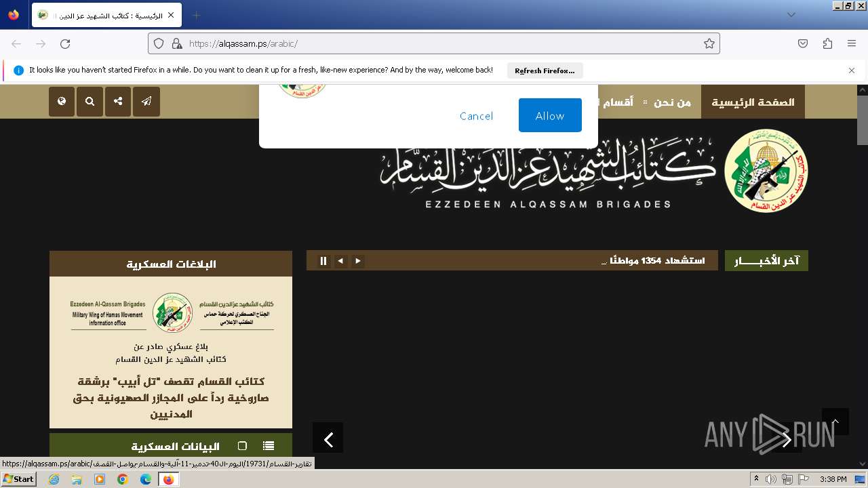The height and width of the screenshot is (488, 868).
Task: Open the Firefox hamburger application menu
Action: 852,43
